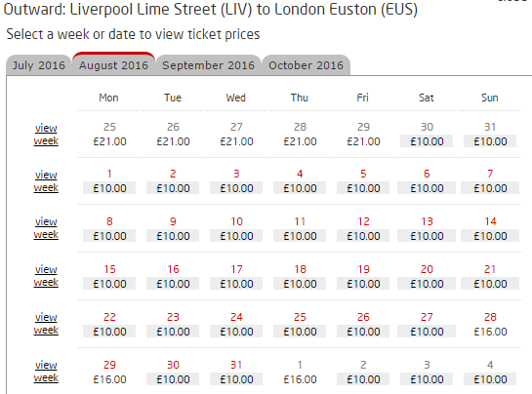Switch to the July 2016 tab
The width and height of the screenshot is (532, 394).
tap(39, 65)
